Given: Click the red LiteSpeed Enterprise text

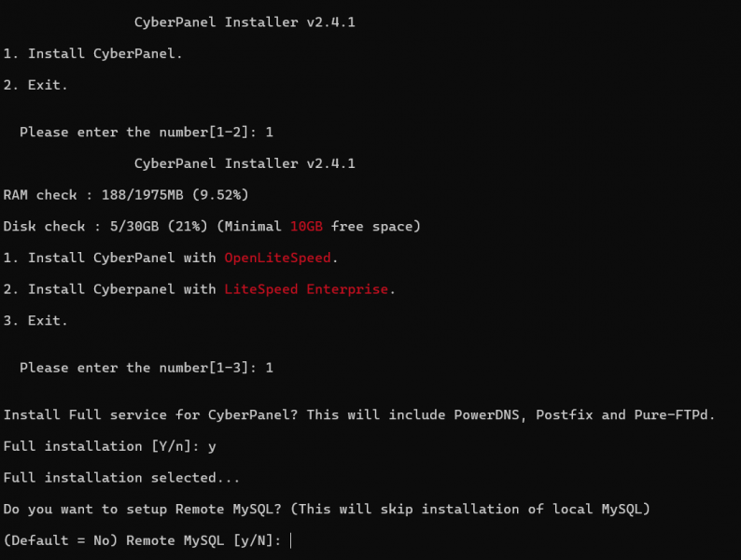Looking at the screenshot, I should [x=306, y=289].
